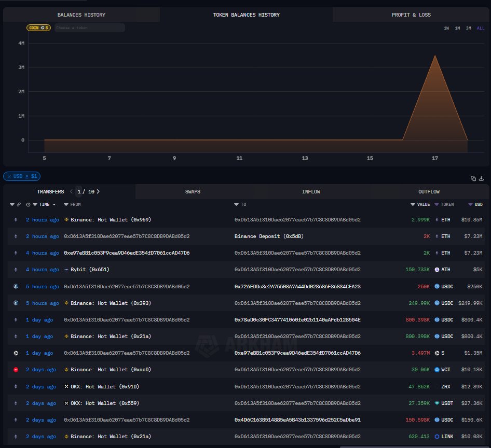Open Binance: Hot Wallet (0x969) sender
This screenshot has height=448, width=491.
click(111, 220)
